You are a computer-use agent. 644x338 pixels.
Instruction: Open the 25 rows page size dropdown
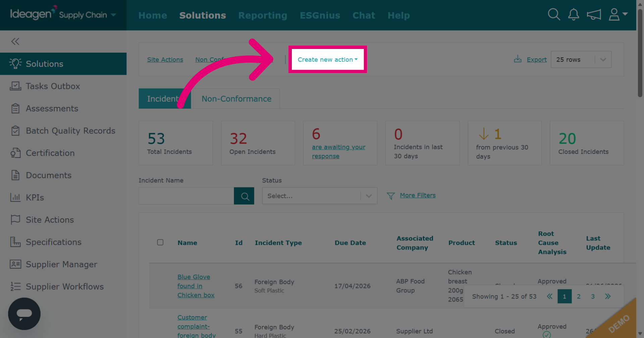pyautogui.click(x=581, y=59)
